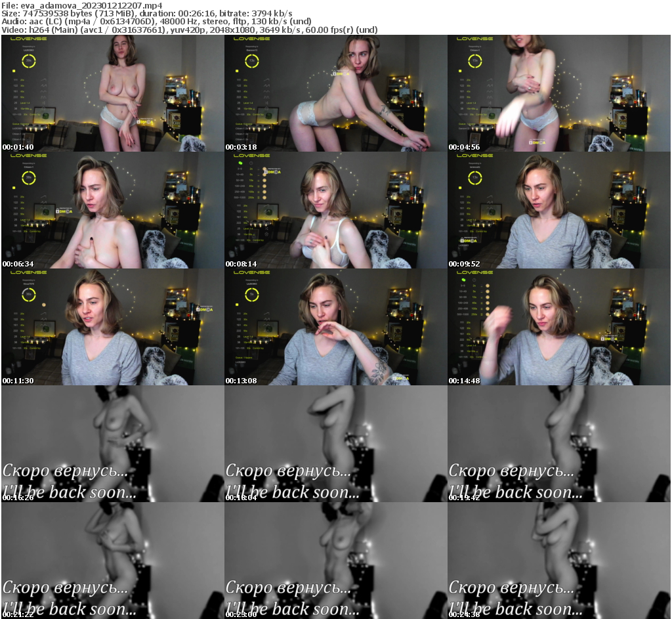Click the 30s countdown progress ring
Image resolution: width=672 pixels, height=619 pixels.
(29, 60)
